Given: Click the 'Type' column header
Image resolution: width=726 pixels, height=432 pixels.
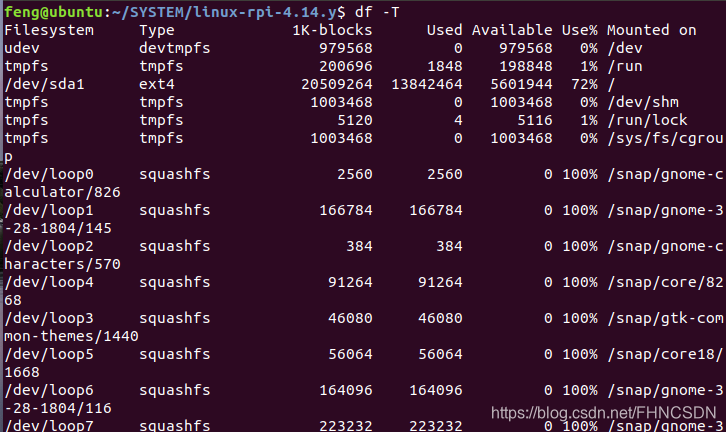Looking at the screenshot, I should 157,31.
